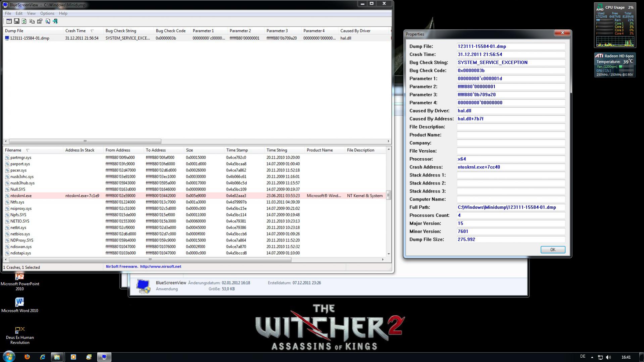
Task: Select the 123111-15584-01.dmp file icon
Action: (7, 38)
